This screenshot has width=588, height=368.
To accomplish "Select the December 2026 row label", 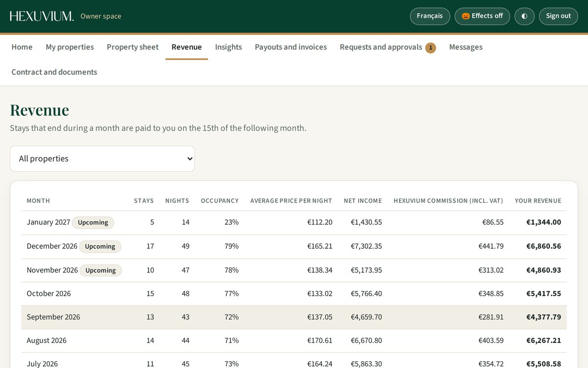I will 52,246.
